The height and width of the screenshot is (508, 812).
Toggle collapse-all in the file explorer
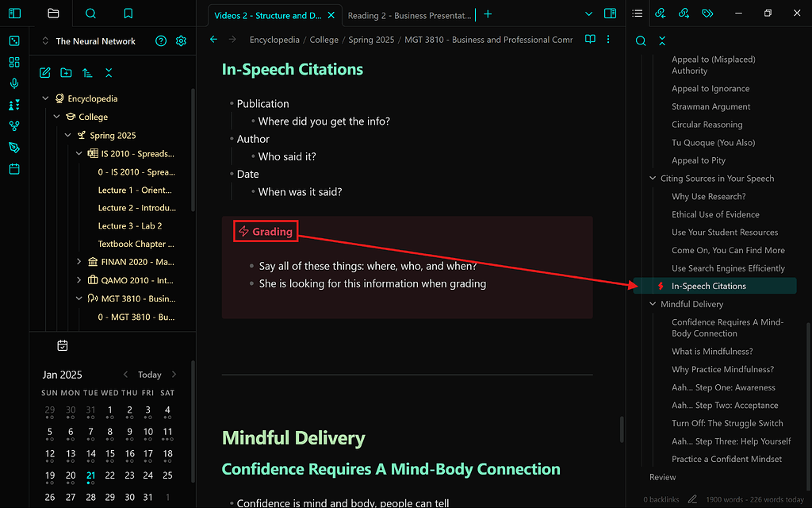click(x=109, y=72)
